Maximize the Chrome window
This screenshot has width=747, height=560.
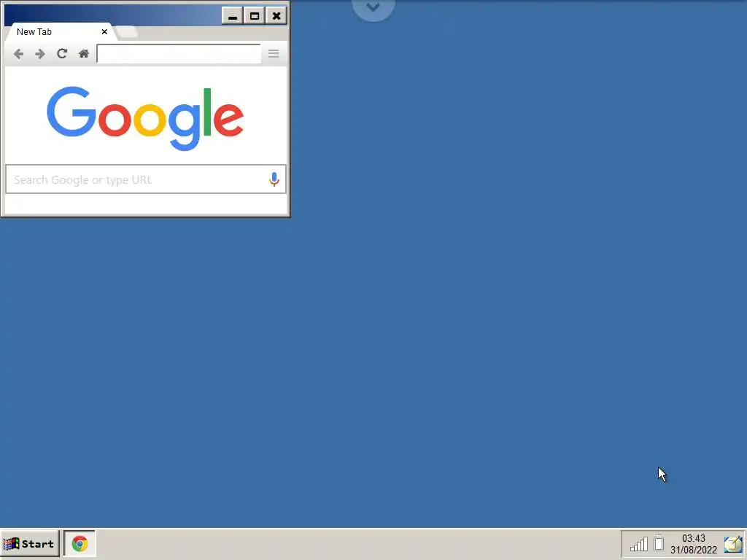[255, 16]
